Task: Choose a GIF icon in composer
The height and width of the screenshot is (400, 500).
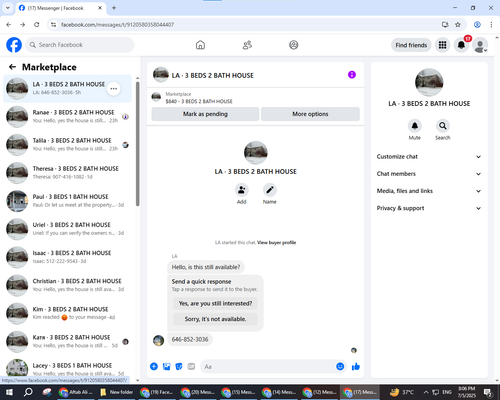Action: tap(191, 367)
